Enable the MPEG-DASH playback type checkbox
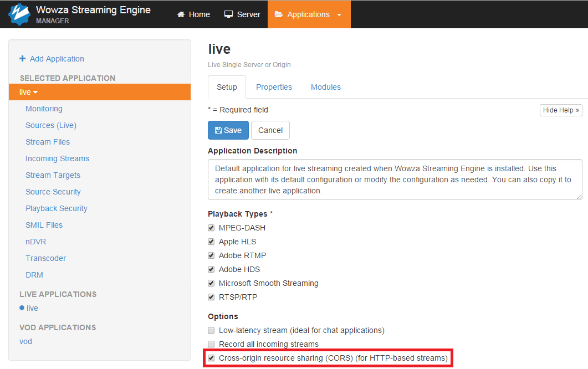 211,228
